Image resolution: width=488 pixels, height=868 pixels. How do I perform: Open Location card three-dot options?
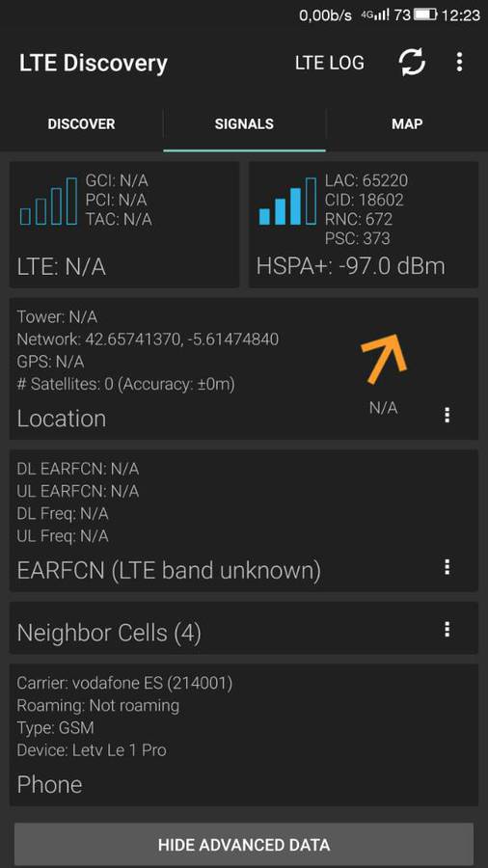447,415
